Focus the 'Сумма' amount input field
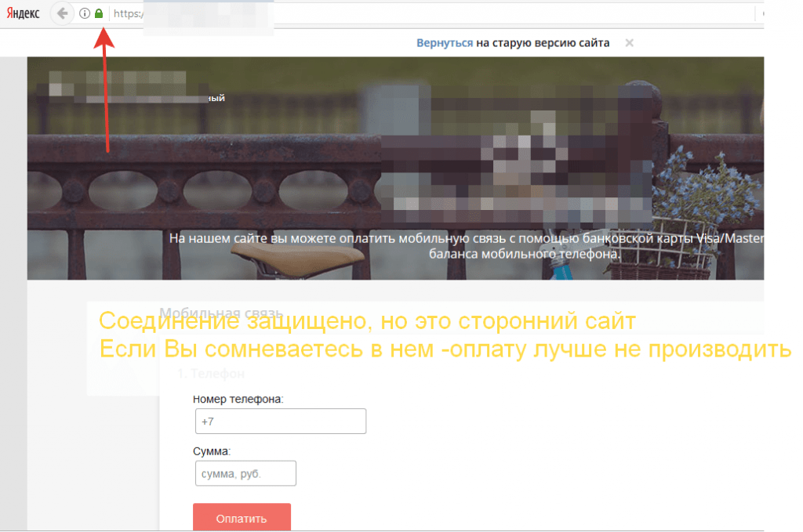This screenshot has width=803, height=532. click(245, 473)
